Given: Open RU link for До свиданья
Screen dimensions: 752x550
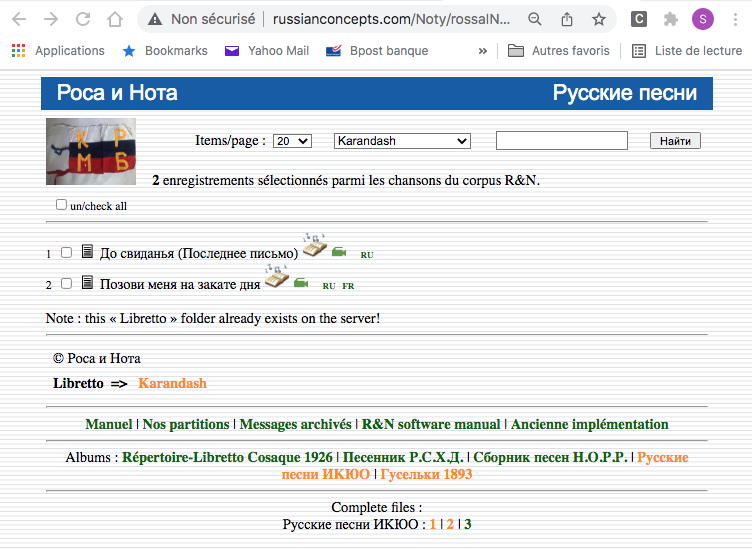Looking at the screenshot, I should click(x=367, y=255).
